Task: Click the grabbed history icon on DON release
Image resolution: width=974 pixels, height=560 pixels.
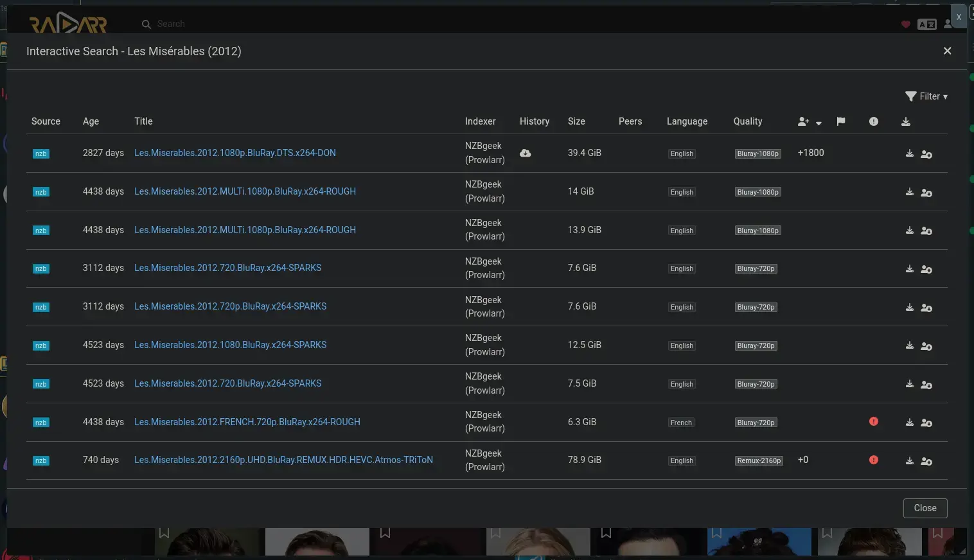Action: (525, 153)
